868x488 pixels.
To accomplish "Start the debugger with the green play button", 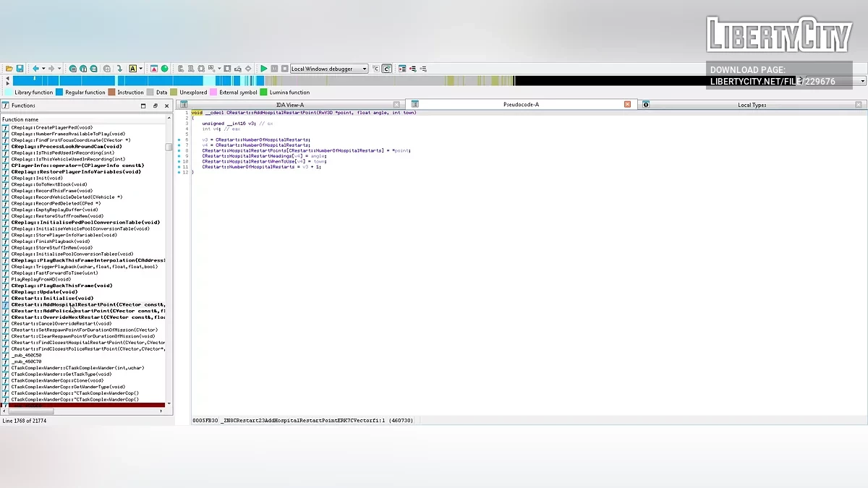I will 264,69.
